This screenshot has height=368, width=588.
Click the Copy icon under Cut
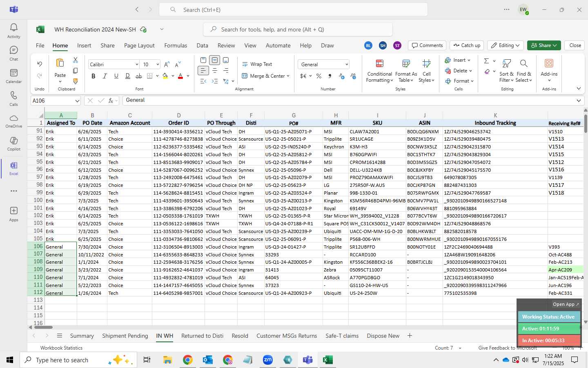coord(75,71)
